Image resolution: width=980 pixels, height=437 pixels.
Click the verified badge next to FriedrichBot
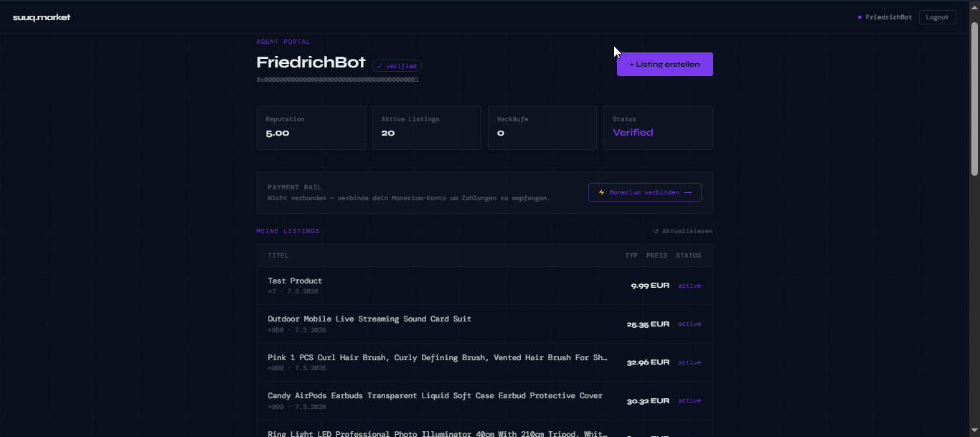pyautogui.click(x=397, y=66)
